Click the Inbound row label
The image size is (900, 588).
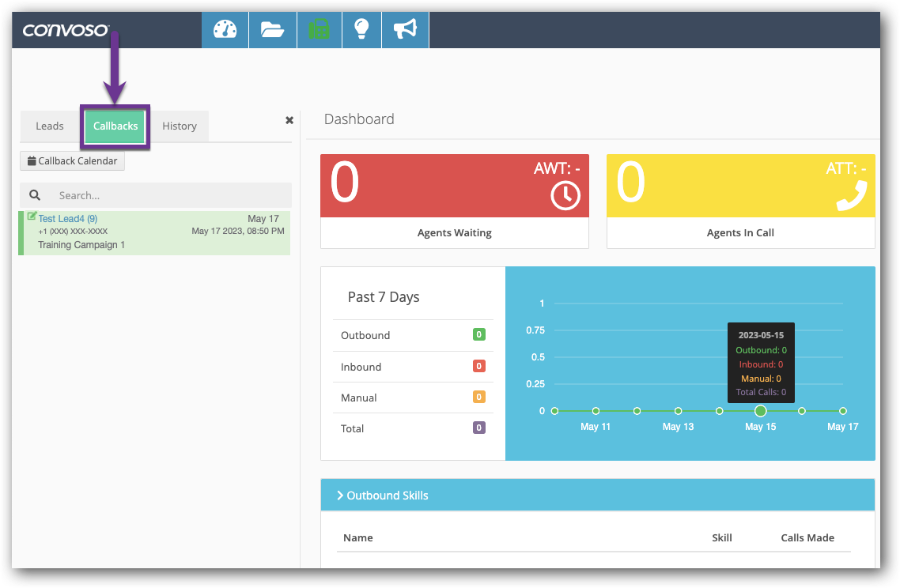click(x=361, y=367)
